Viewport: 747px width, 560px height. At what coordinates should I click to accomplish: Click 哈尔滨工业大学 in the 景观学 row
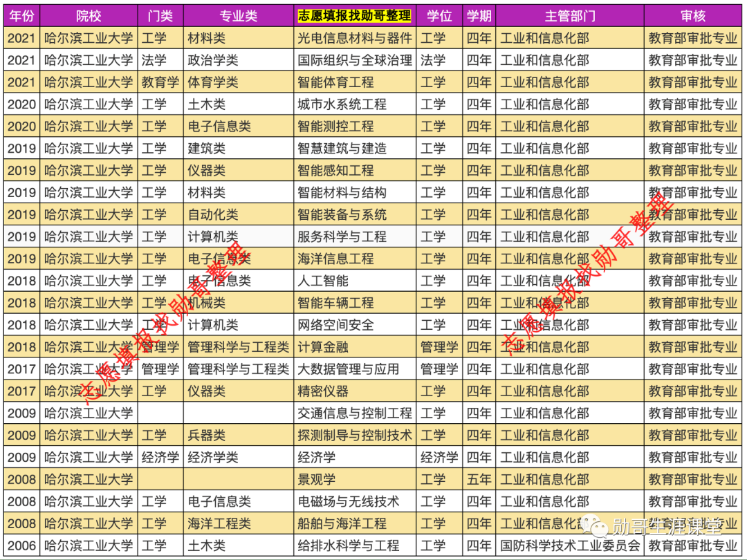(89, 479)
